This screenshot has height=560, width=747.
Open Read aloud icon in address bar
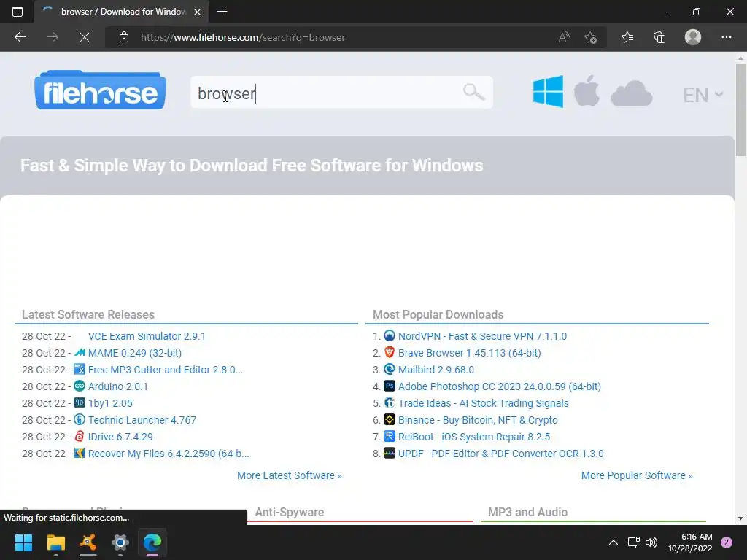pyautogui.click(x=564, y=37)
